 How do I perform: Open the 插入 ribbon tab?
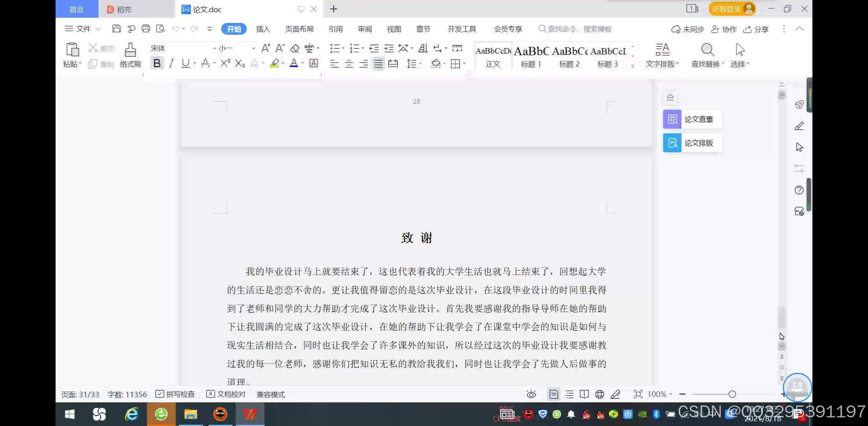[263, 29]
